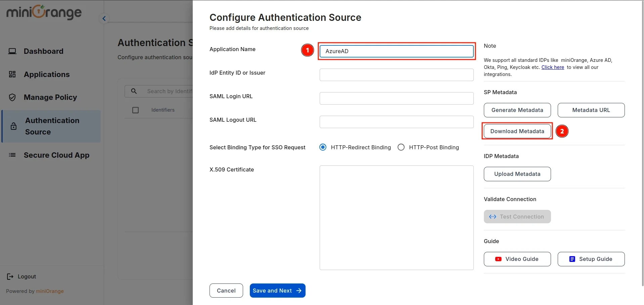
Task: Click the Application Name input showing AzureAD
Action: tap(396, 51)
